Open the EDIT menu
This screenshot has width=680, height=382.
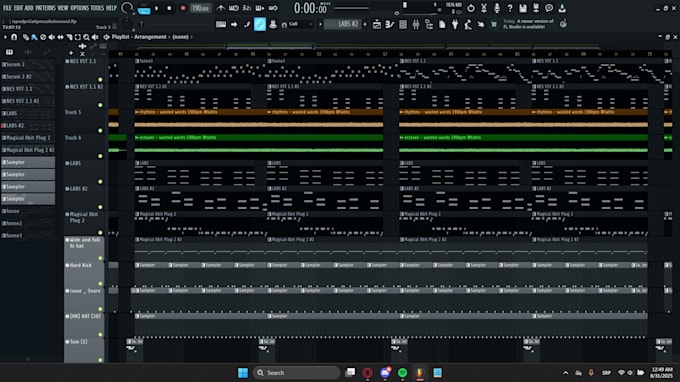(x=18, y=8)
